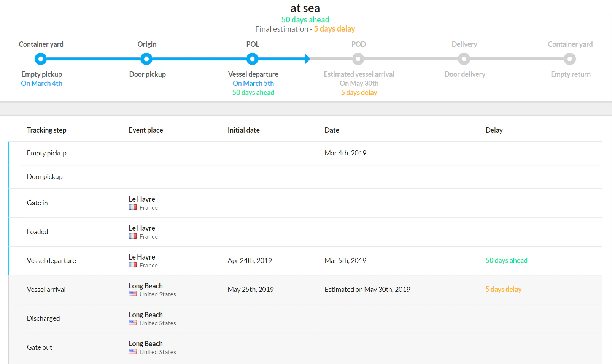This screenshot has width=612, height=364.
Task: Click the Delay column header
Action: pyautogui.click(x=494, y=130)
